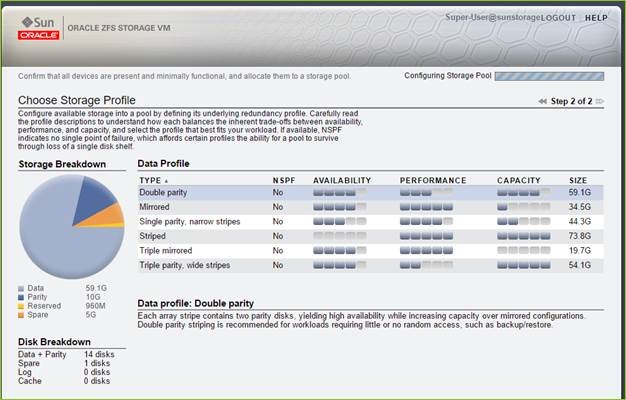Click the Data profile: Double parity heading

(x=196, y=303)
